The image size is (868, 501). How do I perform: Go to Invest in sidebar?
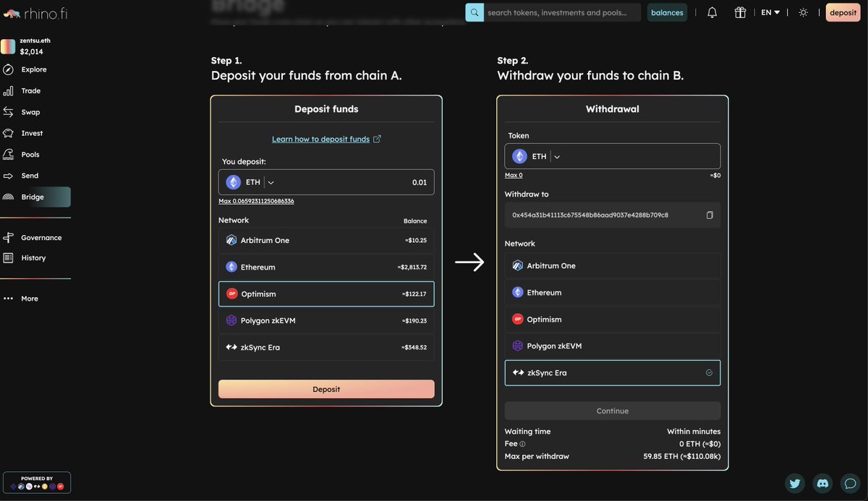click(x=32, y=133)
